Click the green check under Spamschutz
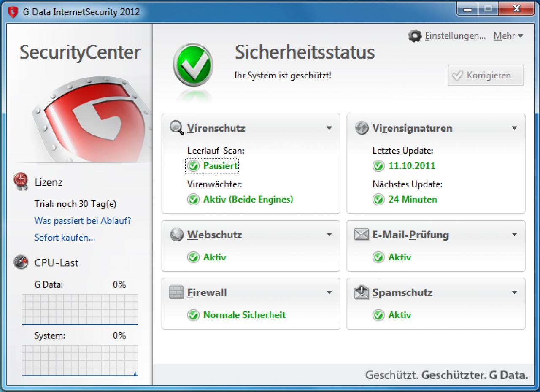 [378, 315]
